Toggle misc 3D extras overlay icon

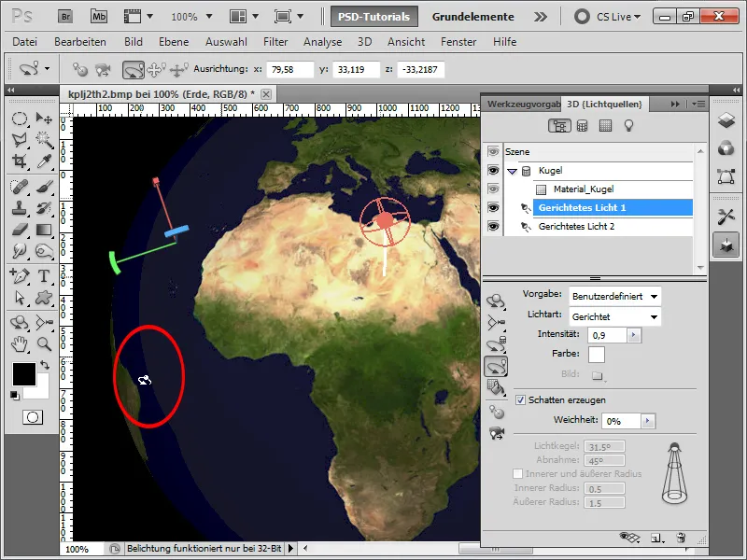[629, 539]
